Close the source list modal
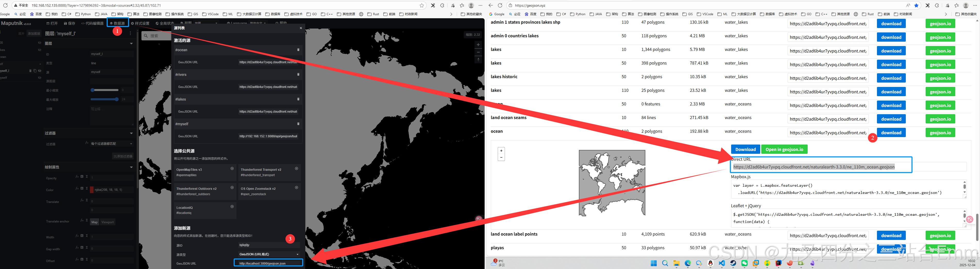 301,28
